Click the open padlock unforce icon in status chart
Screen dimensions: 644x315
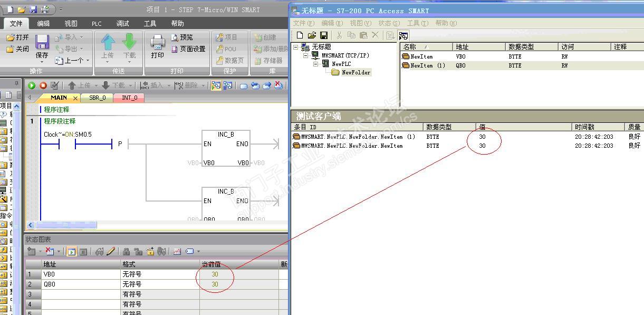138,252
